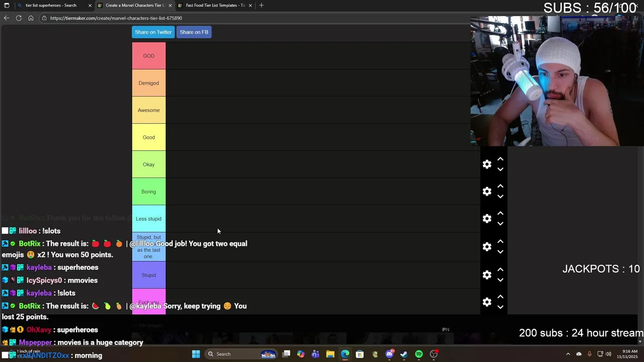Open a new browser tab

click(261, 6)
